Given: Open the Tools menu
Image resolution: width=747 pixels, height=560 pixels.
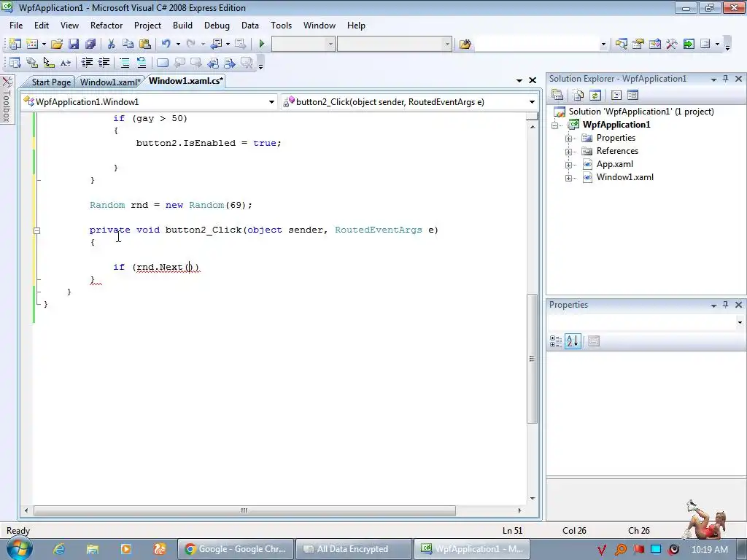Looking at the screenshot, I should (281, 26).
